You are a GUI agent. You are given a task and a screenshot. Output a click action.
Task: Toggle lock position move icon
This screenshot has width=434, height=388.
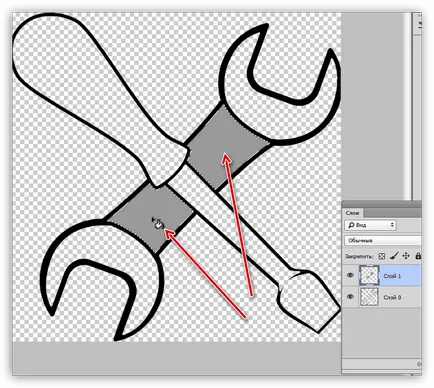coord(406,256)
